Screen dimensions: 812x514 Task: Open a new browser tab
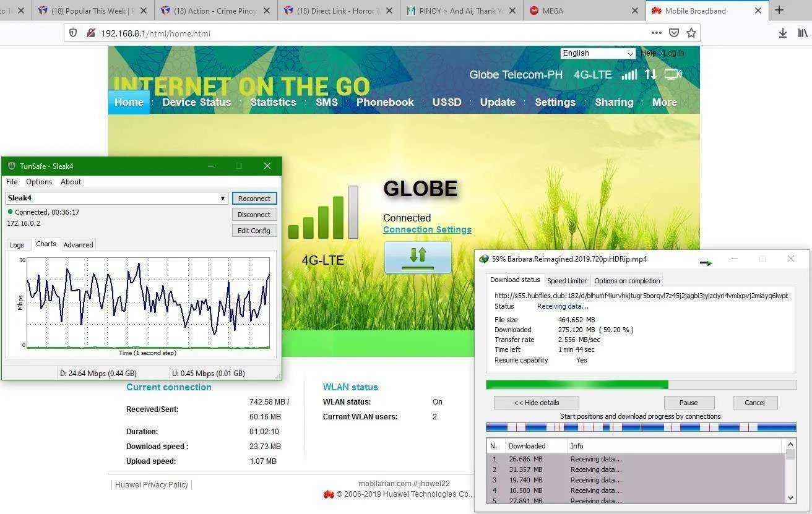[x=779, y=11]
